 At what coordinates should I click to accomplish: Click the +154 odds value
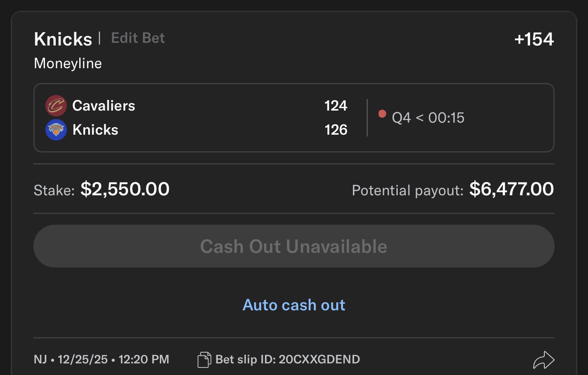534,39
